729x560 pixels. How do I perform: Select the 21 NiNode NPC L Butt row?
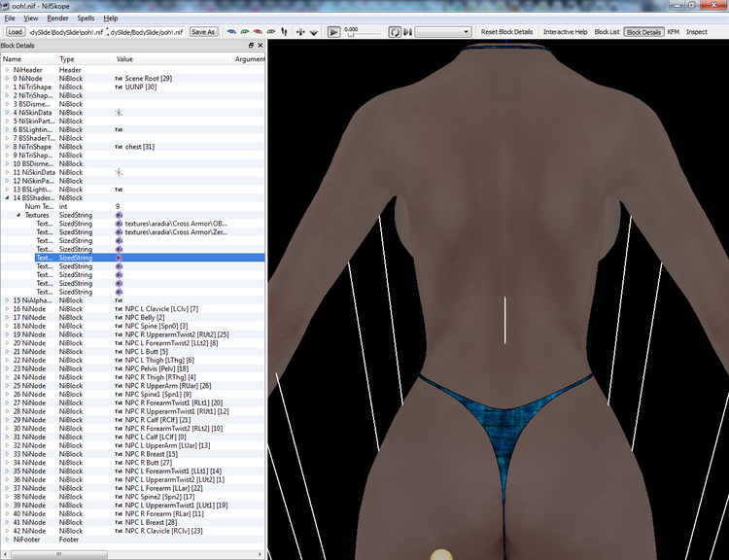point(132,352)
